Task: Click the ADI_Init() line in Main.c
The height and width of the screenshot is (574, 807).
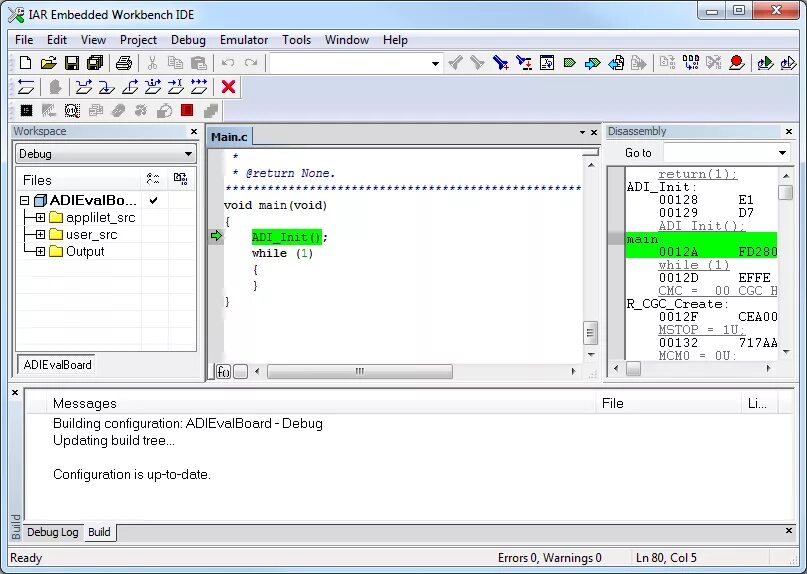Action: [x=289, y=237]
